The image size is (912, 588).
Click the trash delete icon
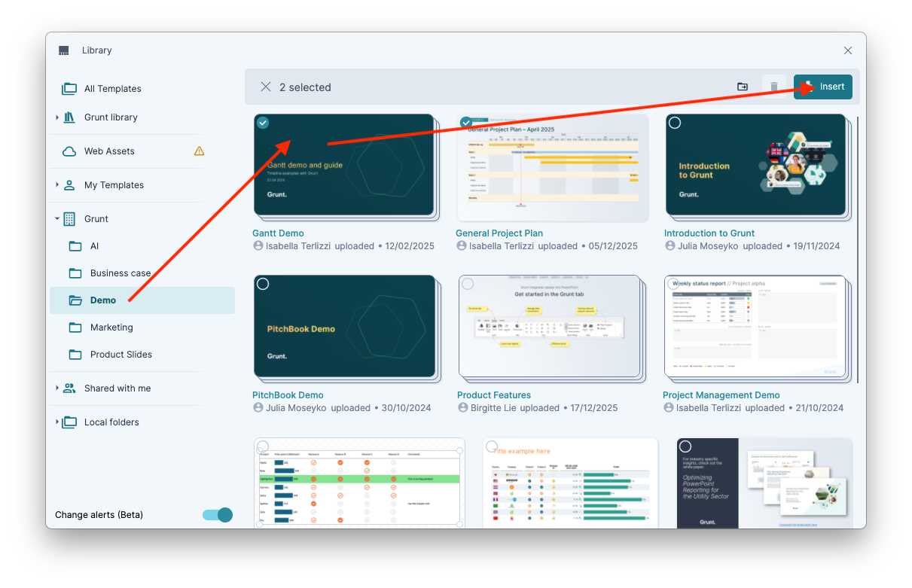pos(774,87)
